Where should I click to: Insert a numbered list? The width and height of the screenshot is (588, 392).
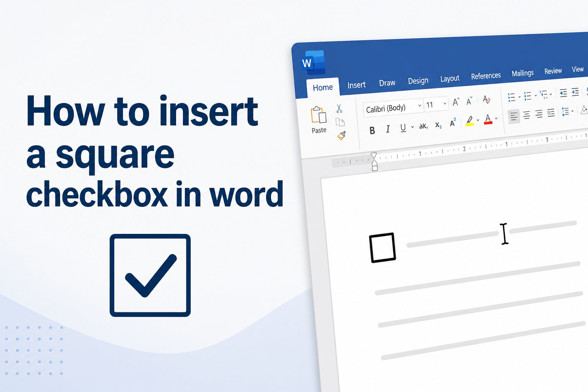(528, 96)
